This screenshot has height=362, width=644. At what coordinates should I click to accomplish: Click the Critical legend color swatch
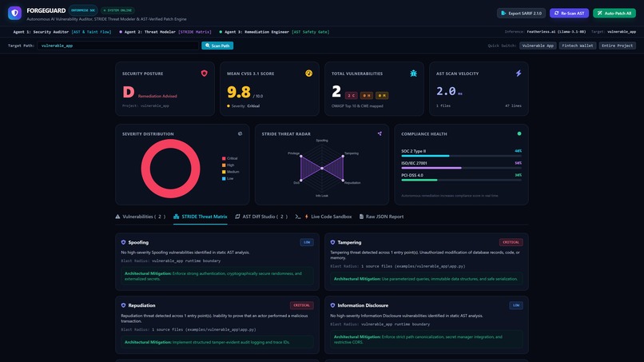pos(224,158)
